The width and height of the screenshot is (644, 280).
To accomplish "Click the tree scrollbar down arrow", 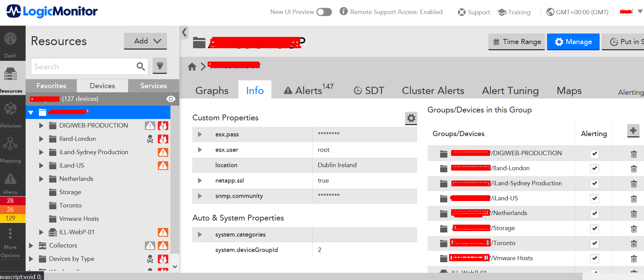I will point(175,267).
